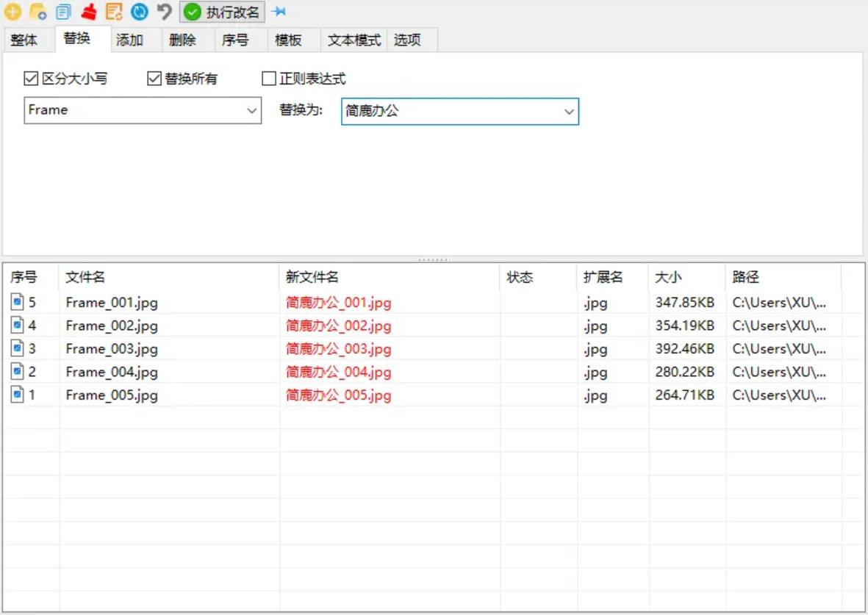Click the blue circular refresh icon
The width and height of the screenshot is (868, 615).
coord(140,11)
